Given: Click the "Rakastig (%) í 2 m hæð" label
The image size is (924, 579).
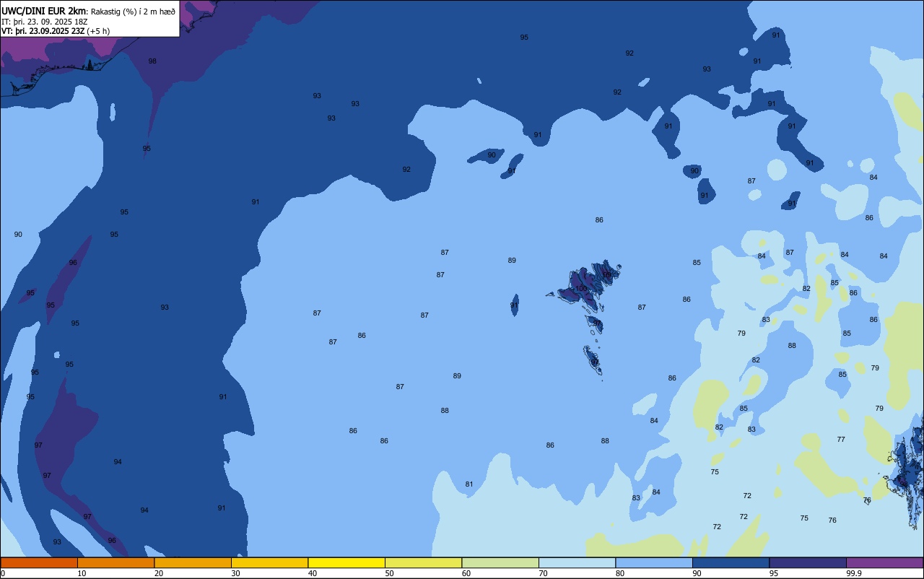Looking at the screenshot, I should [x=133, y=12].
